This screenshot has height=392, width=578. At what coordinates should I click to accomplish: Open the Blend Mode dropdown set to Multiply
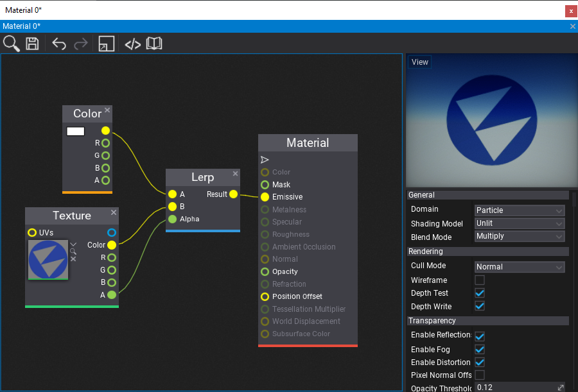tap(520, 236)
